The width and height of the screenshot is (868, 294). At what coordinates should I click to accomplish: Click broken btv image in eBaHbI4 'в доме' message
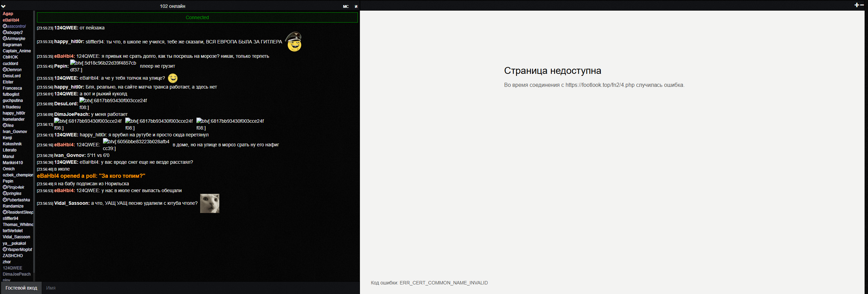pos(136,145)
